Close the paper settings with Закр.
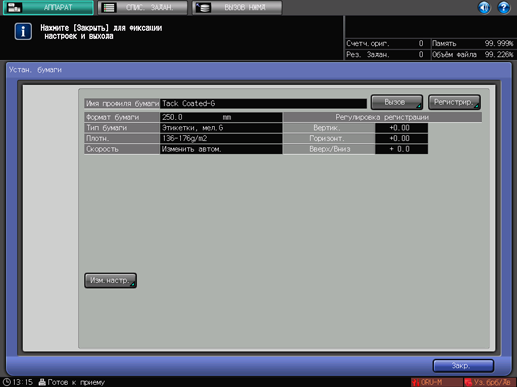This screenshot has height=387, width=517. pyautogui.click(x=463, y=366)
